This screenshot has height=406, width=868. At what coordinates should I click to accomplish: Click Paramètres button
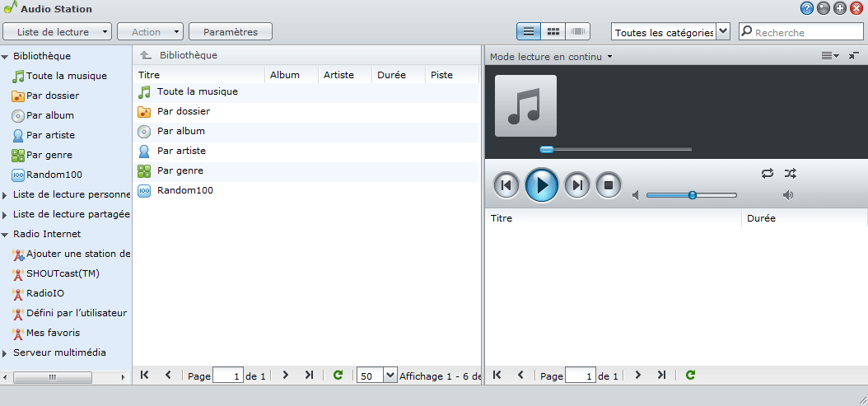click(x=231, y=31)
